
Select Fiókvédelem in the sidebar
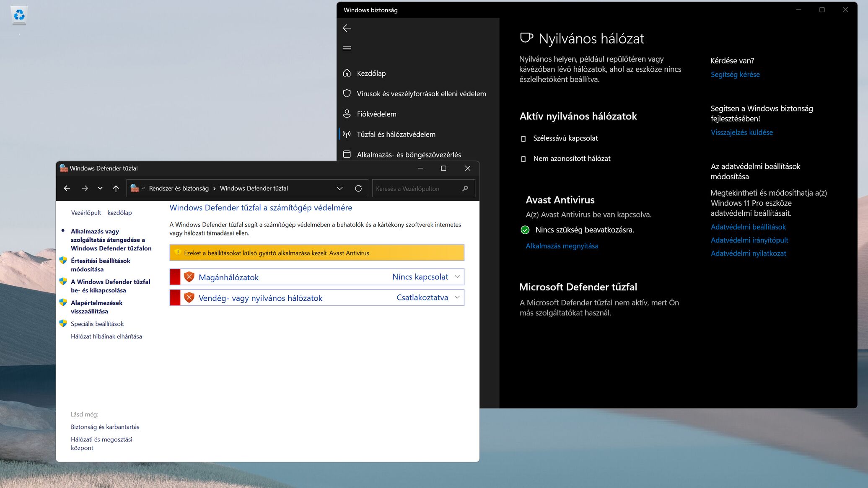[x=376, y=114]
